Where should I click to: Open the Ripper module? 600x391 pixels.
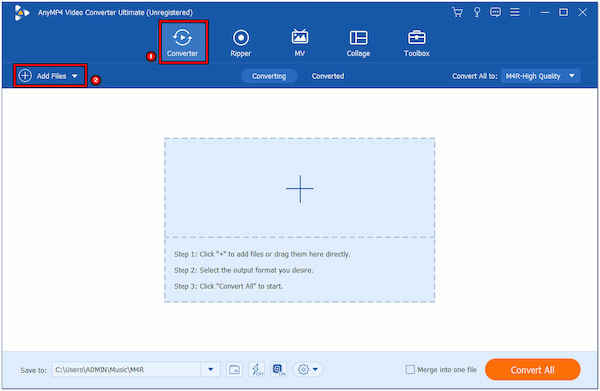pos(241,43)
